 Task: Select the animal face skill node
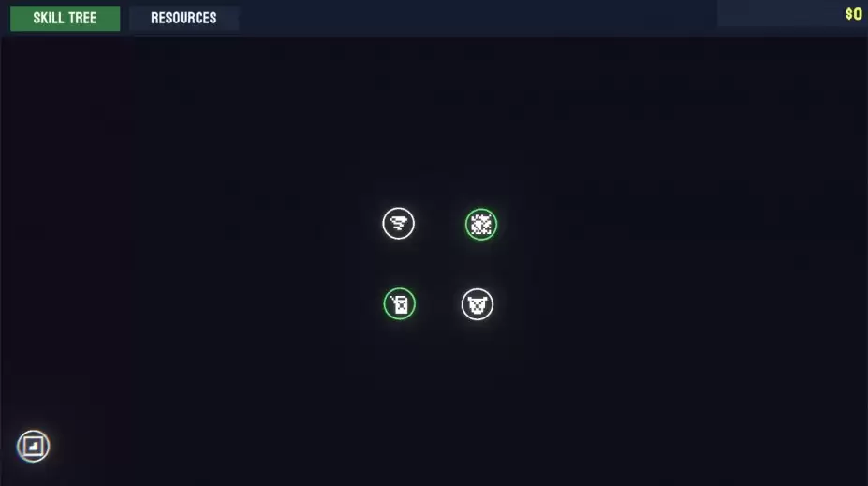pyautogui.click(x=478, y=304)
